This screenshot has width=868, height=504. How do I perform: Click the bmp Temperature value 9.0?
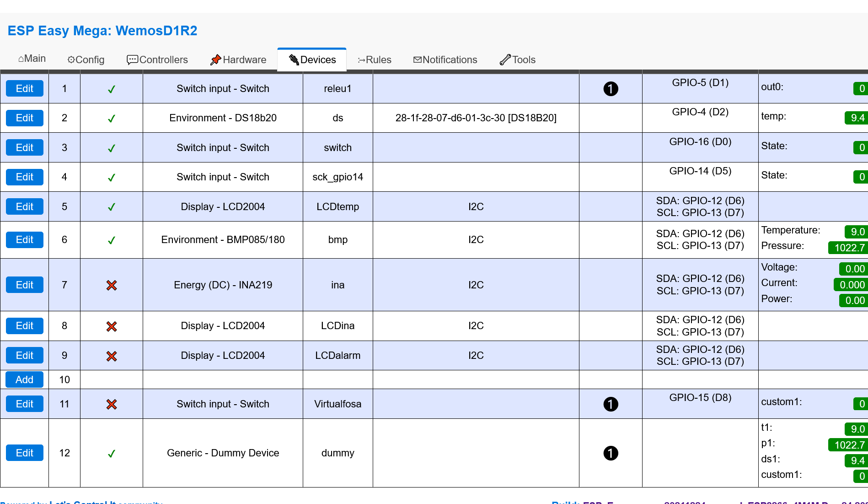pos(857,232)
